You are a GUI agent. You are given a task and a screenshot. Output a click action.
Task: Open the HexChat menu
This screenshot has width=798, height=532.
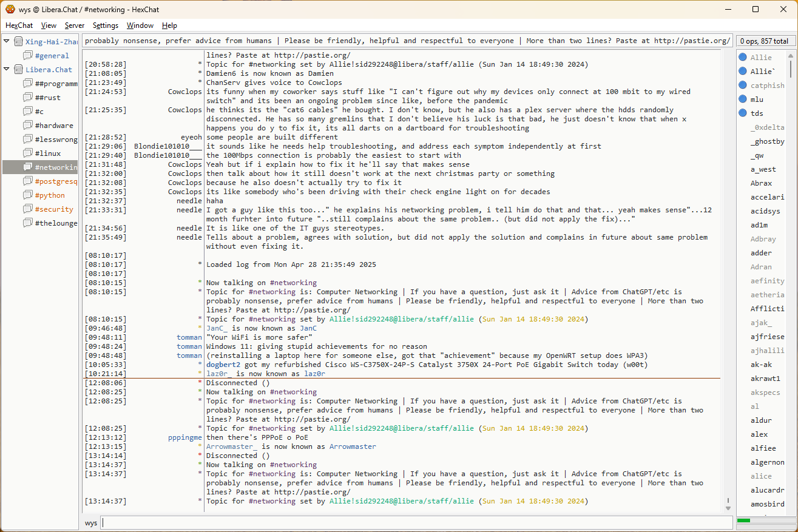[19, 25]
